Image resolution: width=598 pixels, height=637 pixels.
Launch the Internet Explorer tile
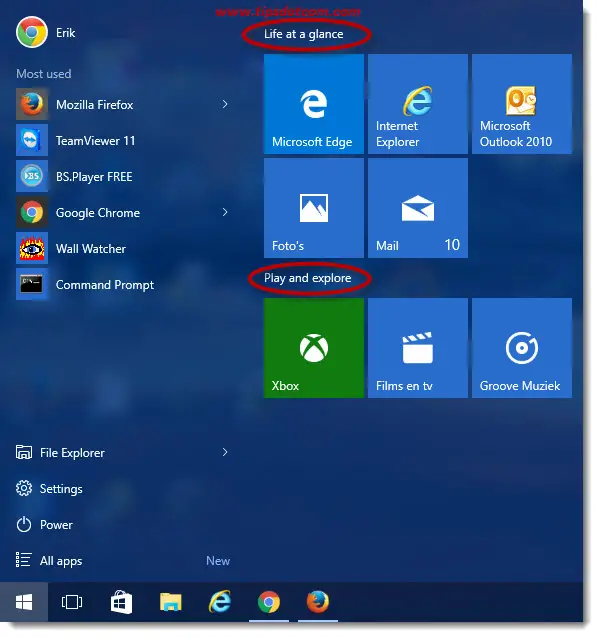pos(418,104)
